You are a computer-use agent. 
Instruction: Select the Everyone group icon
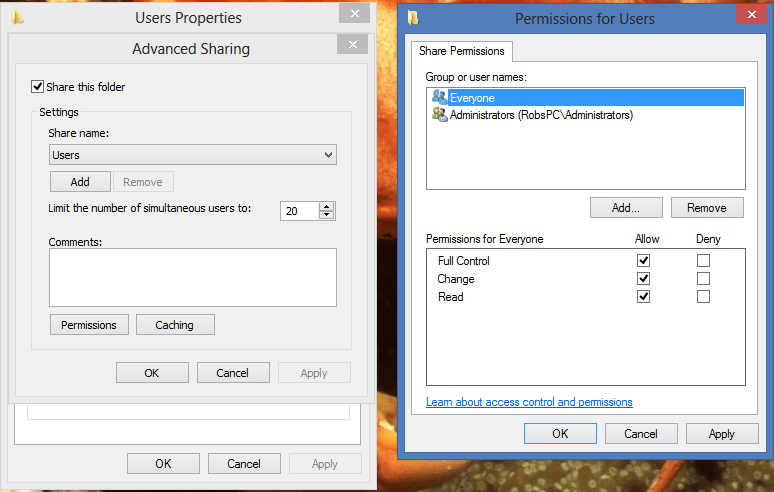point(439,97)
